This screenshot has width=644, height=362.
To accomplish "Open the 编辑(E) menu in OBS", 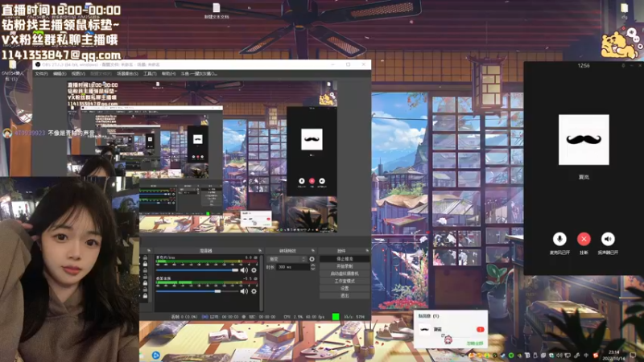I will (60, 73).
